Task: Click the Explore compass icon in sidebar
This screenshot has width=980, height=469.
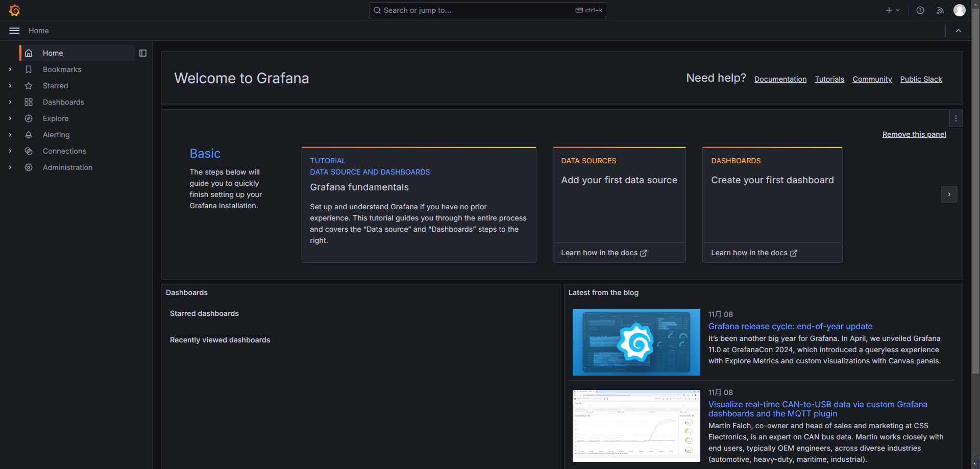Action: pos(29,118)
